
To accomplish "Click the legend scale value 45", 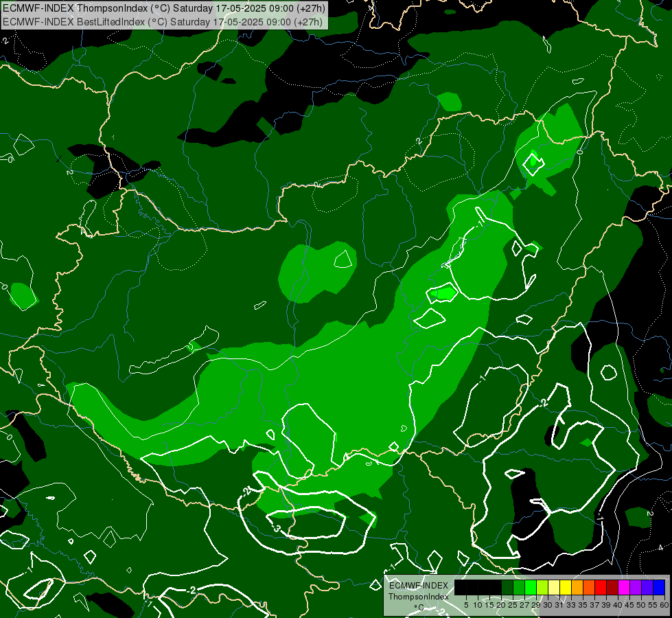I will click(629, 605).
